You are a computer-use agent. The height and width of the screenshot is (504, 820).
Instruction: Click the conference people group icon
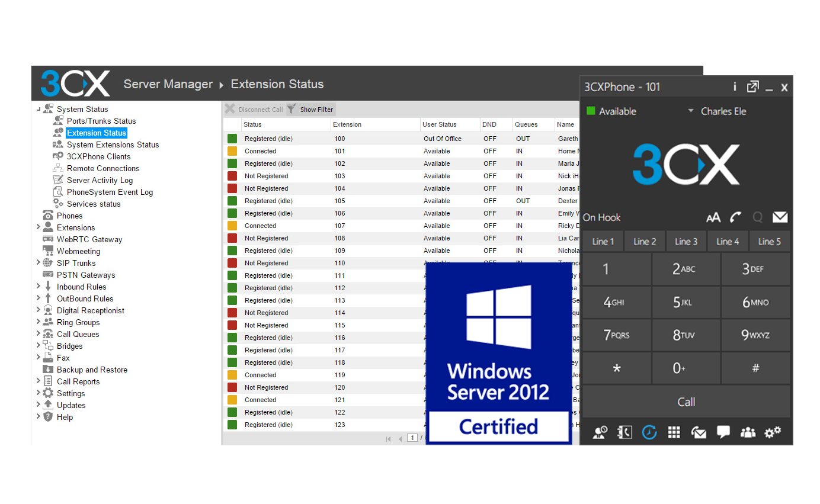748,432
